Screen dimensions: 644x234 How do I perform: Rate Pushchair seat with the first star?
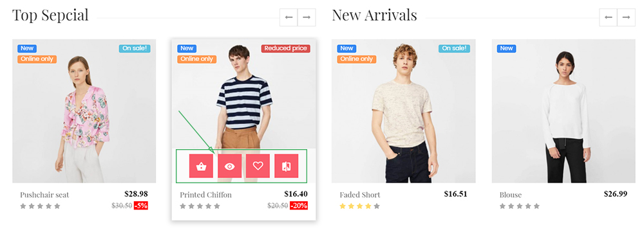[23, 206]
